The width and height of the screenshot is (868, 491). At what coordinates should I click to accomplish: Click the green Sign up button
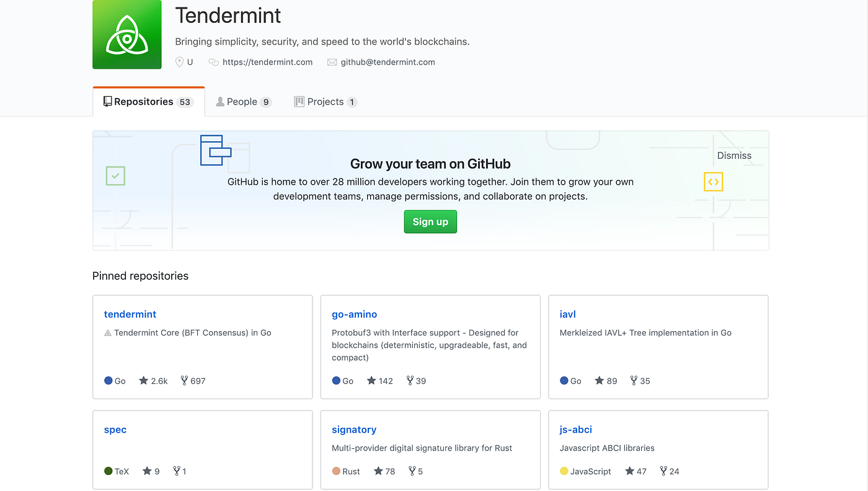click(x=430, y=222)
